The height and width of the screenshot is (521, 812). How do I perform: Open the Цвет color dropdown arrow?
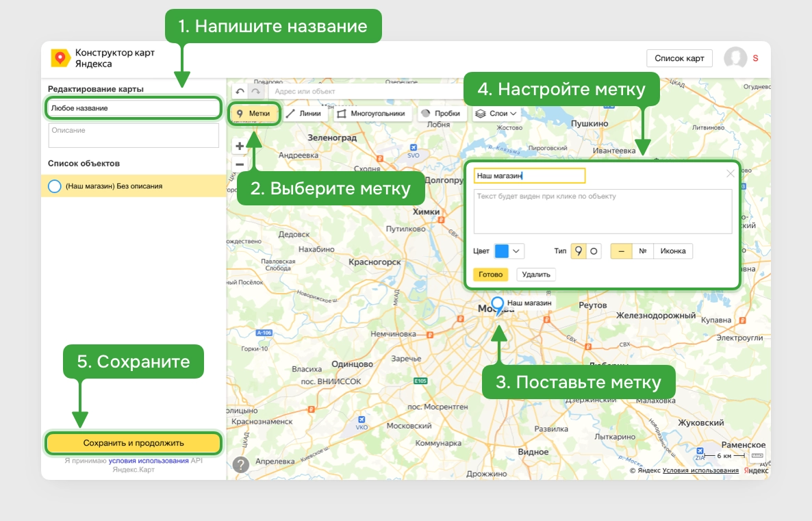point(516,251)
